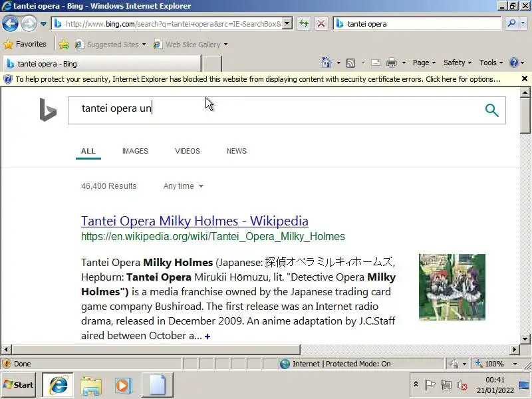Click the Milky Holmes anime thumbnail image
This screenshot has width=532, height=399.
coord(452,287)
